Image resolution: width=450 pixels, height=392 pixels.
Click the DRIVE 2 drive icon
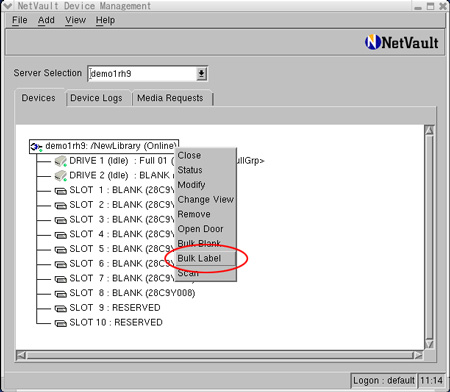(x=61, y=176)
